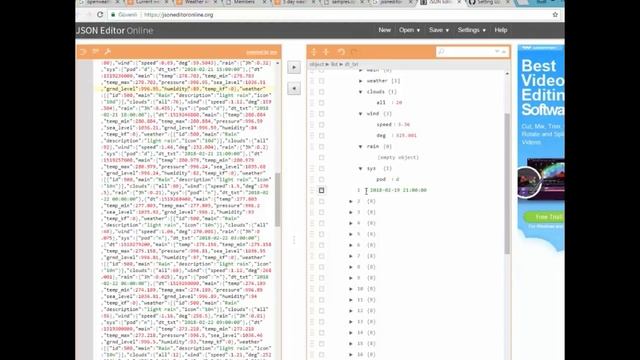Select date value 2018-02-19 21:00:00
Image resolution: width=640 pixels, height=360 pixels.
(x=398, y=190)
